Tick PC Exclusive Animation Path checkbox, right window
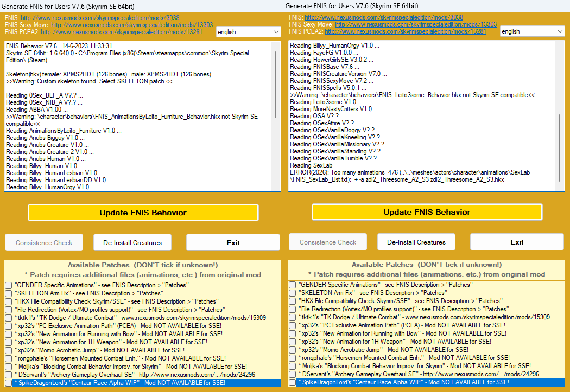570x392 pixels. click(x=293, y=325)
